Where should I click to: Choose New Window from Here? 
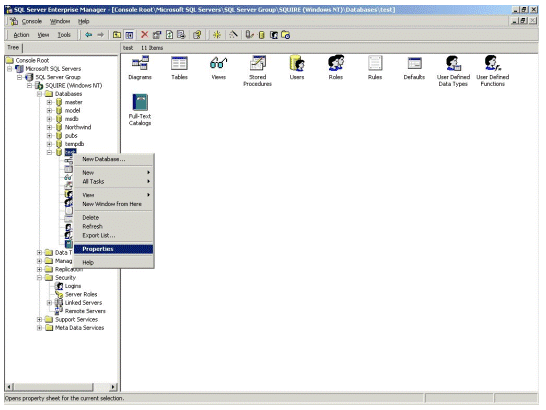(114, 204)
